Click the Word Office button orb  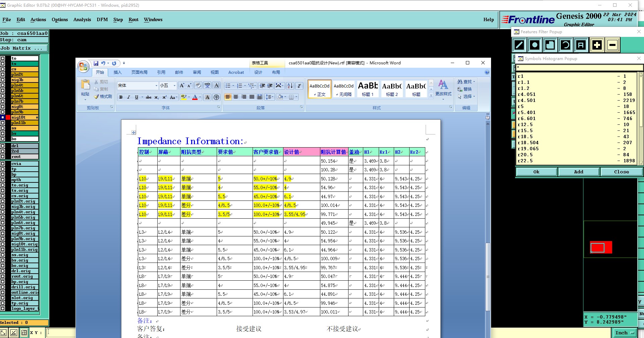[x=83, y=66]
